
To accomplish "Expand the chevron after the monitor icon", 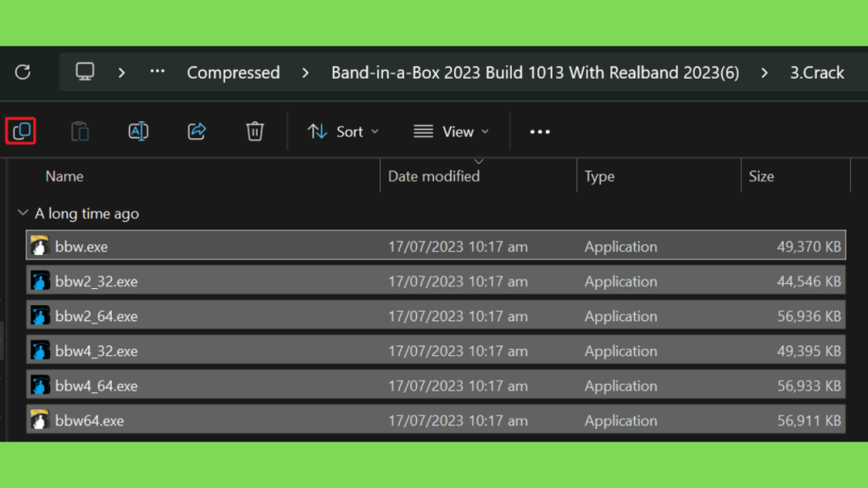I will (122, 73).
